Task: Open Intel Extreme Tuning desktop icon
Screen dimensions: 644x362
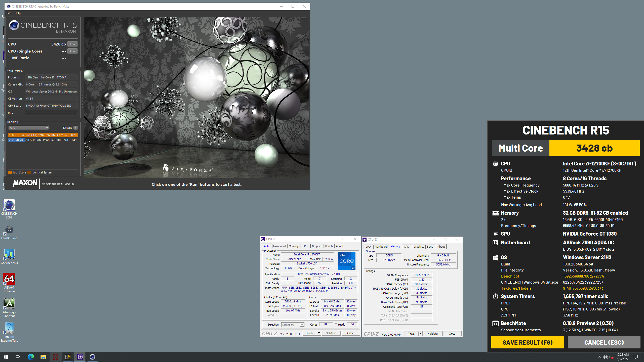Action: (x=9, y=332)
